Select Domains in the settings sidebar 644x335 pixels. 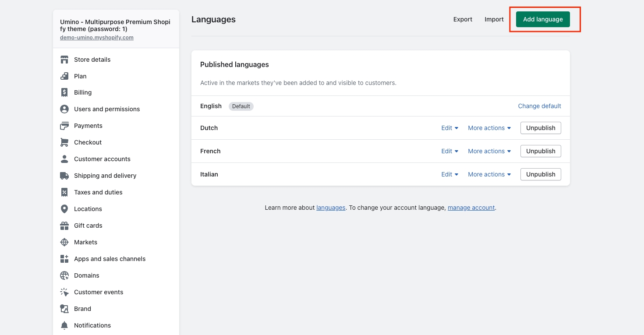point(86,275)
